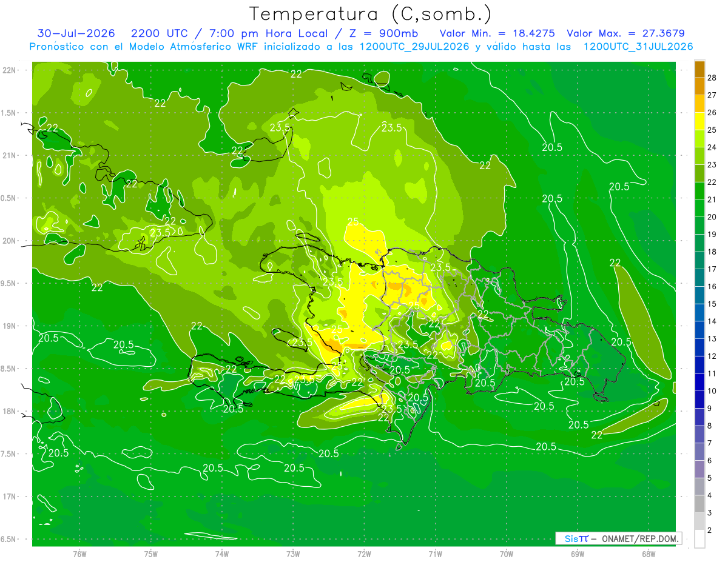Screen dimensions: 728x562
Task: Click color scale label 15
Action: point(712,304)
